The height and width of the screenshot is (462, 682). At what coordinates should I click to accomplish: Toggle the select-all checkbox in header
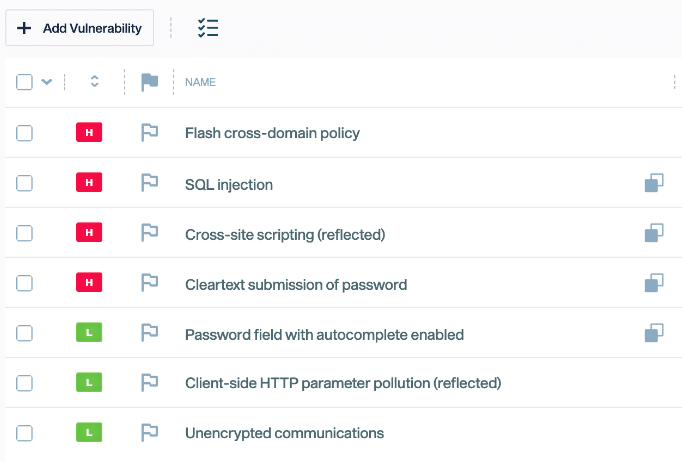(25, 82)
